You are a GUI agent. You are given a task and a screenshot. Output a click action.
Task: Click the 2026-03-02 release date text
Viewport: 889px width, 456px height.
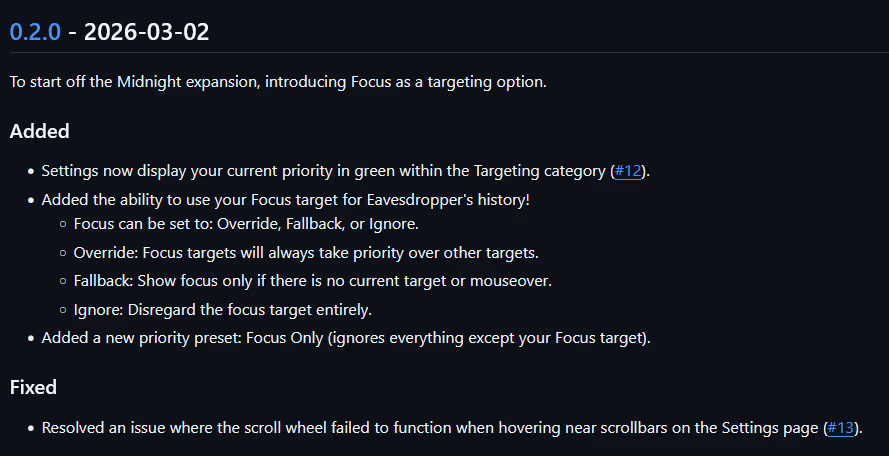click(x=146, y=31)
